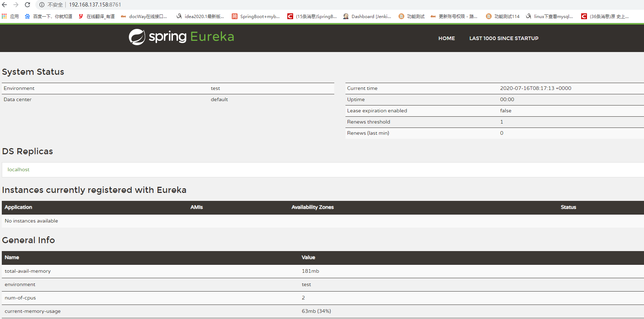This screenshot has height=319, width=644.
Task: Select the num-of-cpus row label
Action: point(20,298)
